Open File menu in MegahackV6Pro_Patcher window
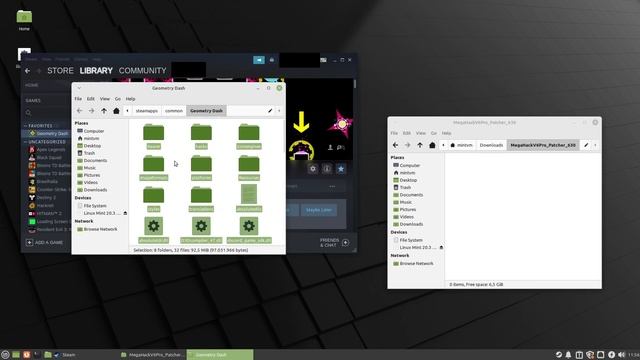640x360 pixels. [394, 133]
